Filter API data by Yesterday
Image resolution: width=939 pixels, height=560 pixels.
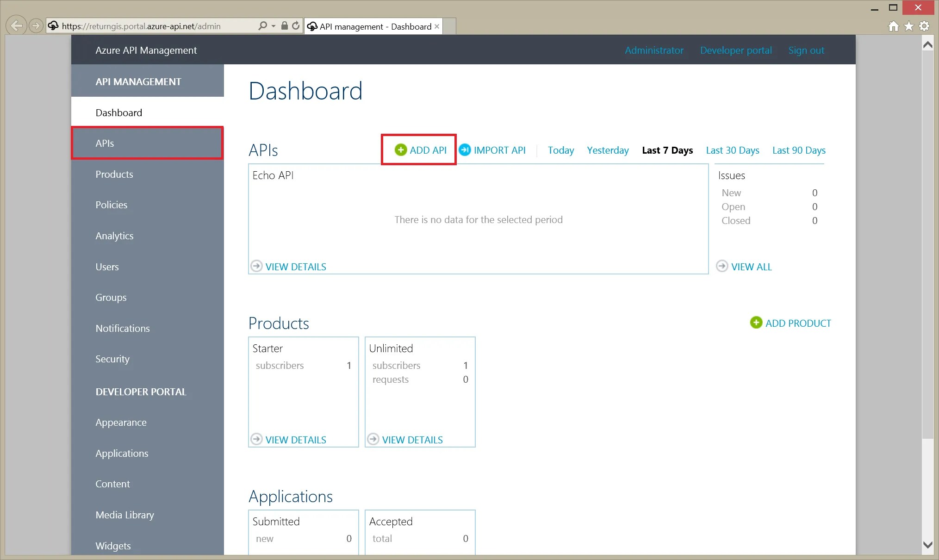point(608,150)
